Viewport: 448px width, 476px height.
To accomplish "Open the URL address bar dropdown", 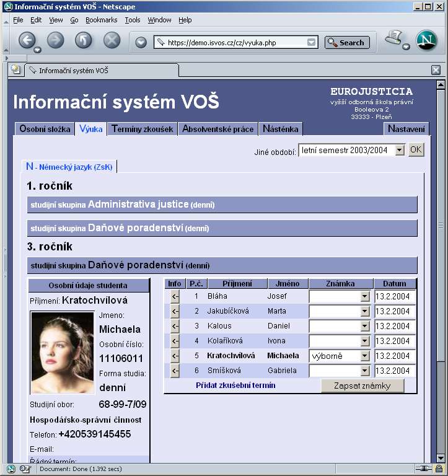I will 312,43.
